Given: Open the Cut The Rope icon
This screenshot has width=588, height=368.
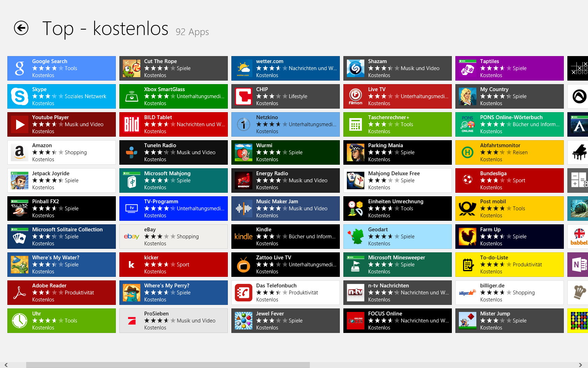Looking at the screenshot, I should pyautogui.click(x=132, y=68).
